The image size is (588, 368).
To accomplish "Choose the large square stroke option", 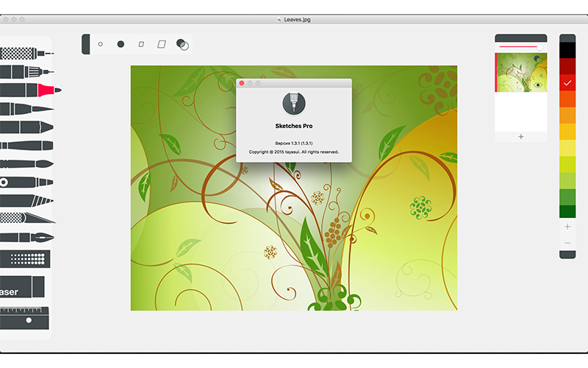I will point(162,44).
